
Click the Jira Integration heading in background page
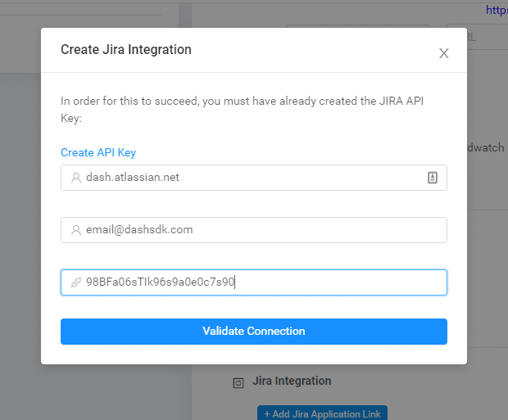click(x=292, y=381)
